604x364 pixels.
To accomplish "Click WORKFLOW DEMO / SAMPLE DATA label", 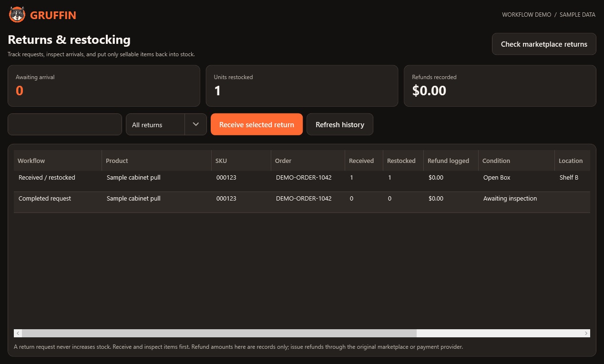I will (549, 15).
